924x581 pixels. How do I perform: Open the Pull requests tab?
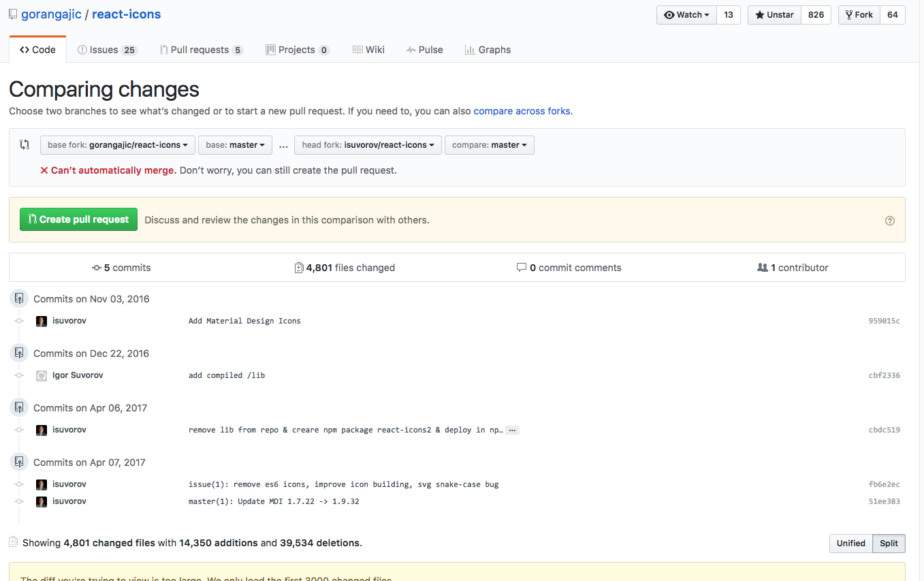click(202, 50)
